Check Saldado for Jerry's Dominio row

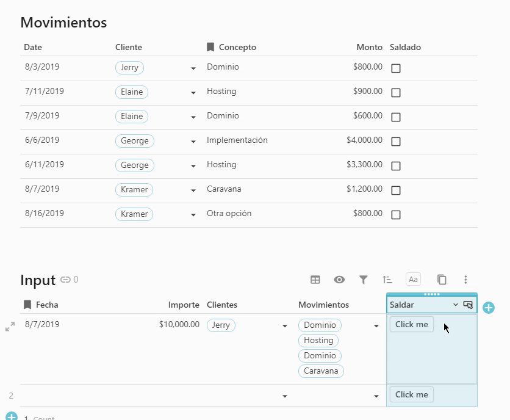tap(396, 68)
